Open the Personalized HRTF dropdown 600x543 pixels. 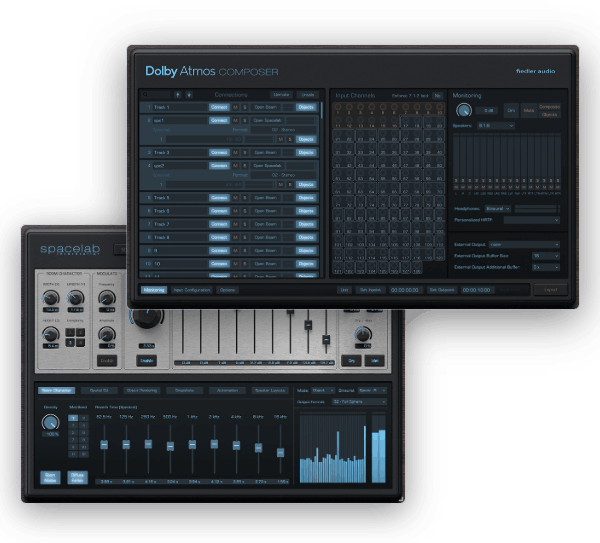532,220
